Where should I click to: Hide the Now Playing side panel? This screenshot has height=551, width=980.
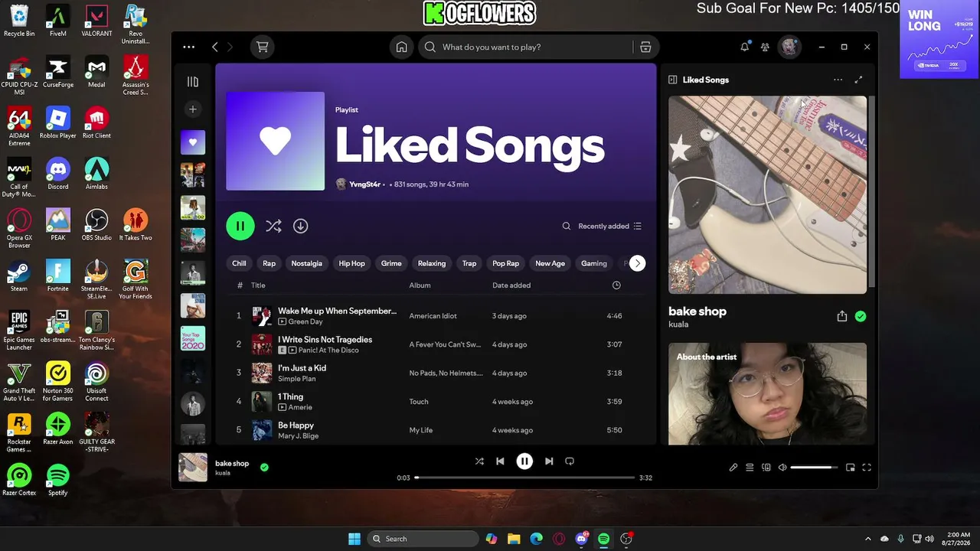(672, 80)
